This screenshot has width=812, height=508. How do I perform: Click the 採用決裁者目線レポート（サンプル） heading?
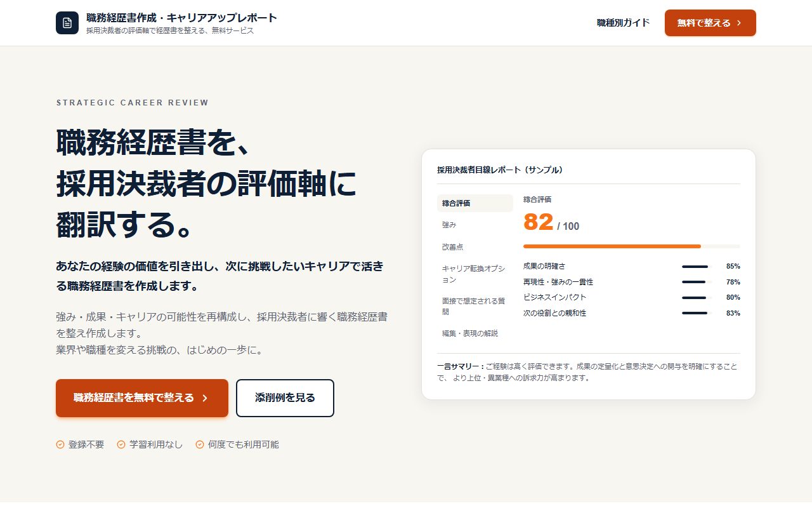coord(500,170)
